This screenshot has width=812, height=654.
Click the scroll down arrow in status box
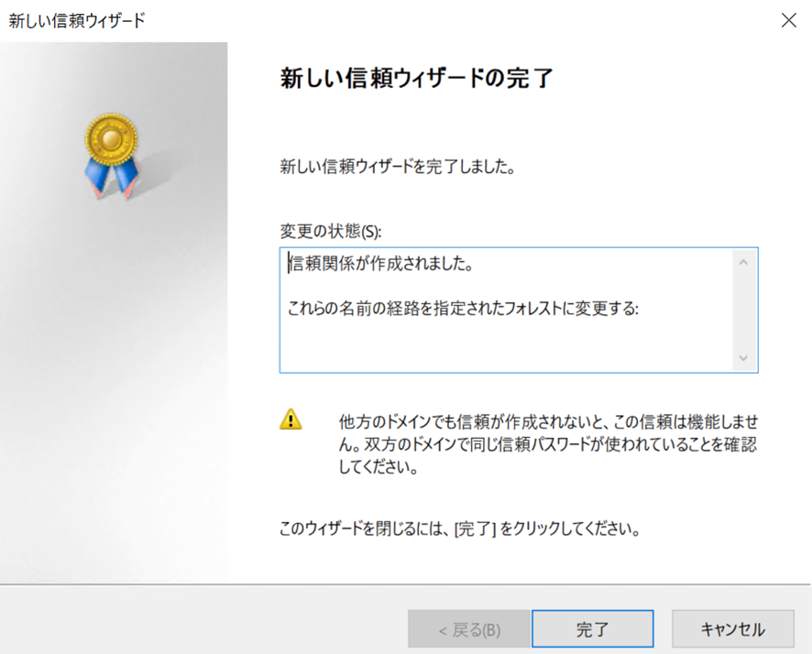pyautogui.click(x=743, y=358)
